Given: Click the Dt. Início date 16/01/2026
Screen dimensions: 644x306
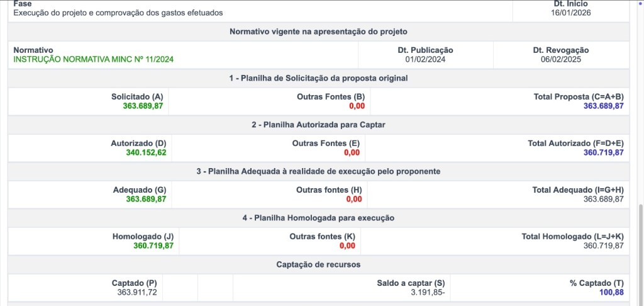Looking at the screenshot, I should (x=570, y=13).
